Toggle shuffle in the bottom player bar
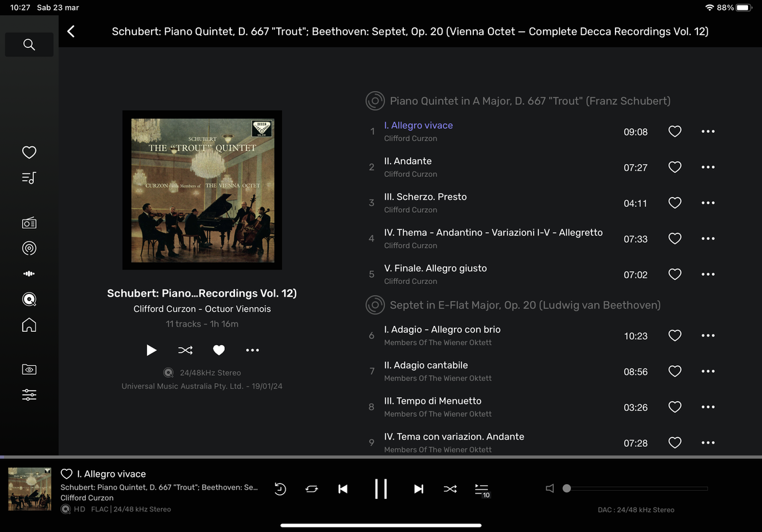Image resolution: width=762 pixels, height=532 pixels. click(450, 489)
